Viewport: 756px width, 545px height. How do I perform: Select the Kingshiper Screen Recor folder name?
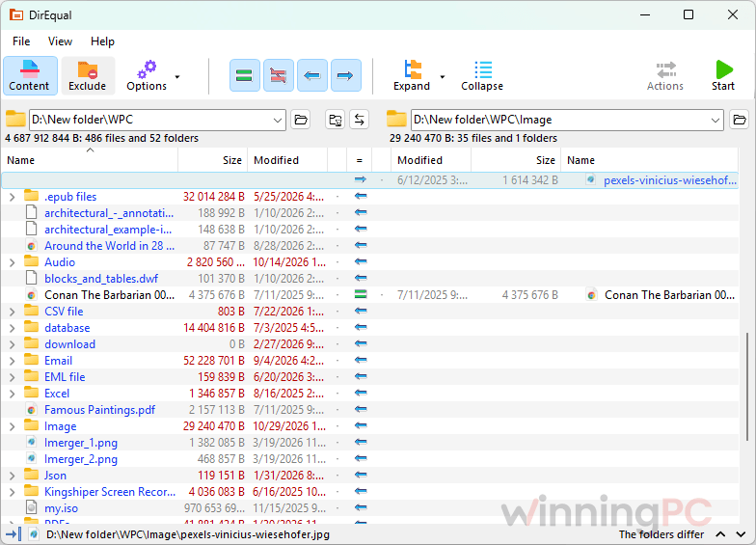click(110, 492)
